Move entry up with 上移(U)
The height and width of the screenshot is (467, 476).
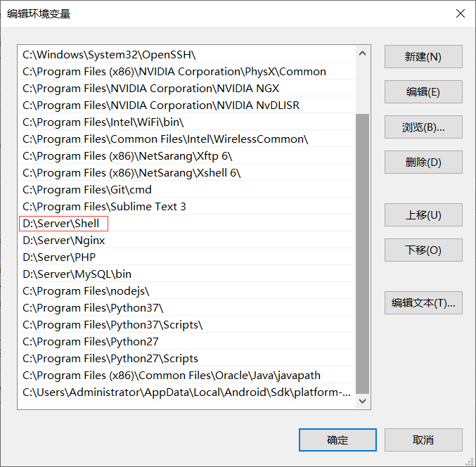[x=423, y=215]
